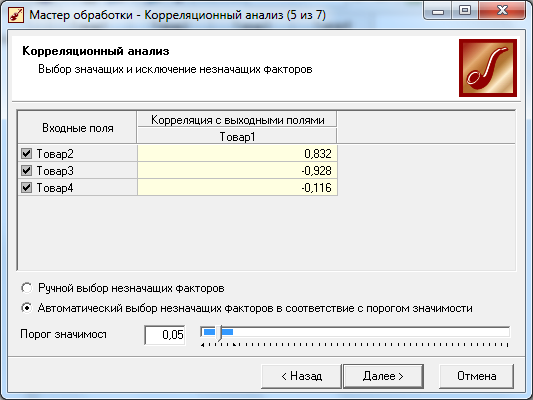This screenshot has height=400, width=533.
Task: Proceed with the Далее button
Action: [383, 376]
